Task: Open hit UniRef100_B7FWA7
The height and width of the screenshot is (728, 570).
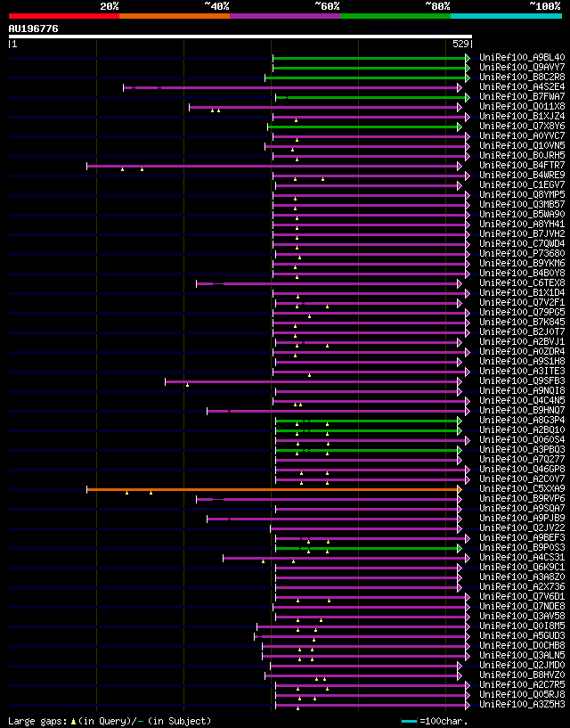Action: [522, 96]
